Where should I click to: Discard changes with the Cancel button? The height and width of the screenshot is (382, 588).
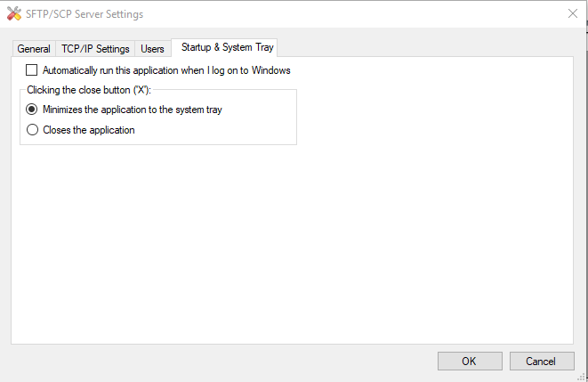tap(541, 361)
